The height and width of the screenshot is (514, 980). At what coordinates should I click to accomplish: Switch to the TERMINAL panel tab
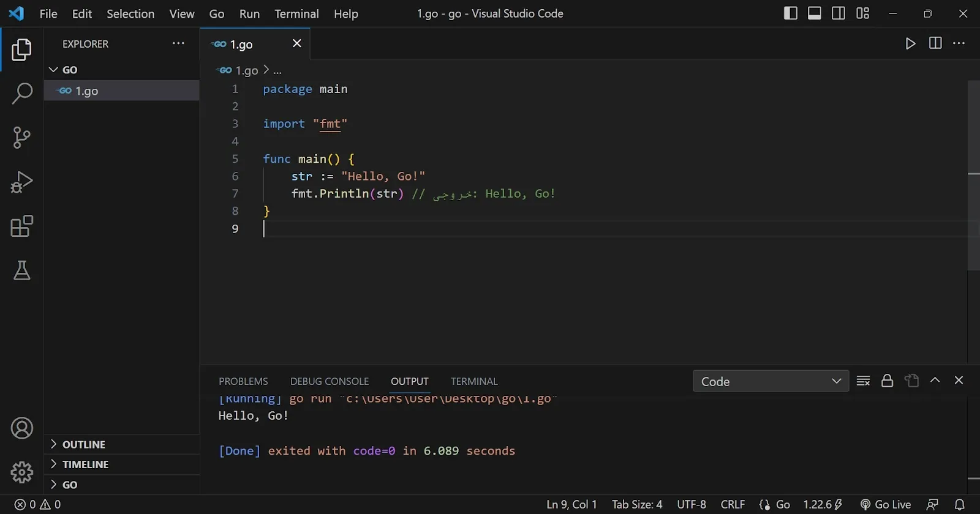(x=474, y=381)
